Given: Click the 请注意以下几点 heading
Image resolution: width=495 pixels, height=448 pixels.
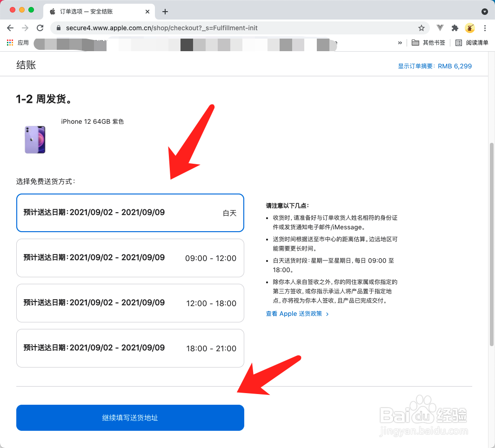Looking at the screenshot, I should tap(288, 206).
